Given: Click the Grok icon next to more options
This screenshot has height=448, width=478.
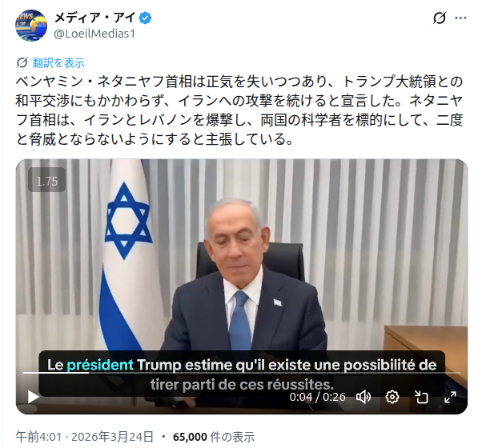Looking at the screenshot, I should [440, 18].
